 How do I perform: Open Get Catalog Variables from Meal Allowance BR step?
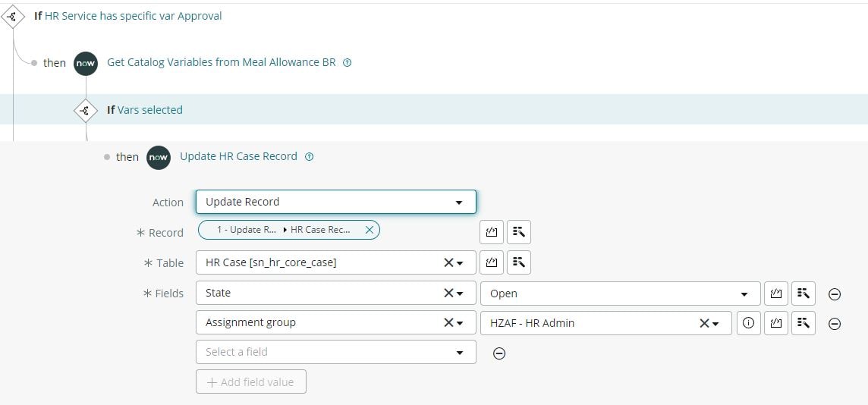(222, 62)
